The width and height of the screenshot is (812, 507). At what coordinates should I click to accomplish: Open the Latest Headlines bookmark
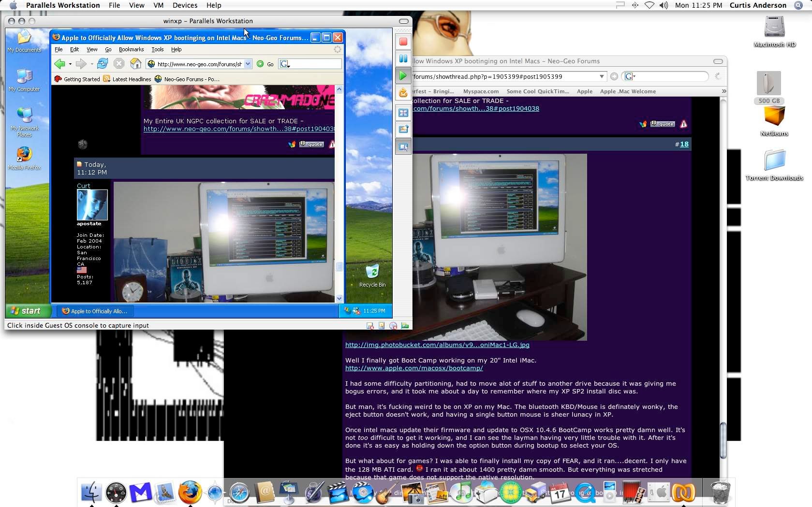(x=127, y=79)
